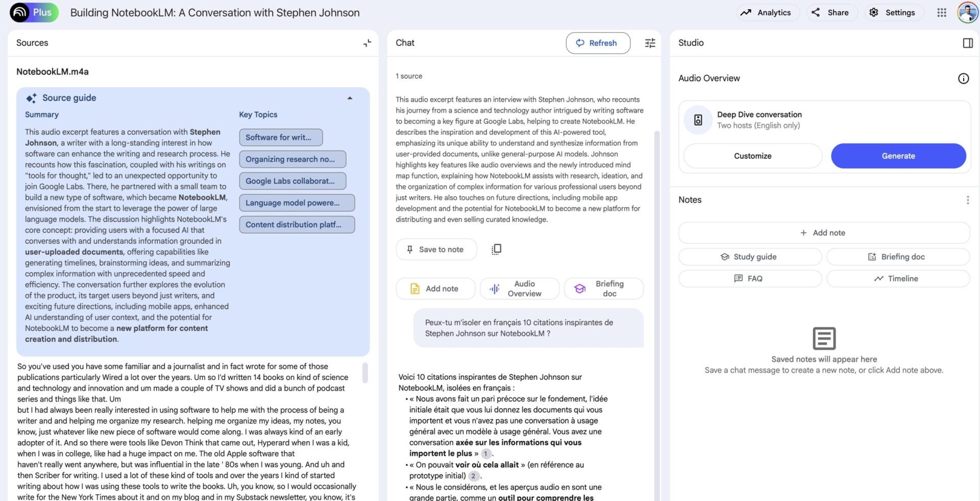Click the Audio Overview info icon
Viewport: 980px width, 501px height.
(963, 78)
